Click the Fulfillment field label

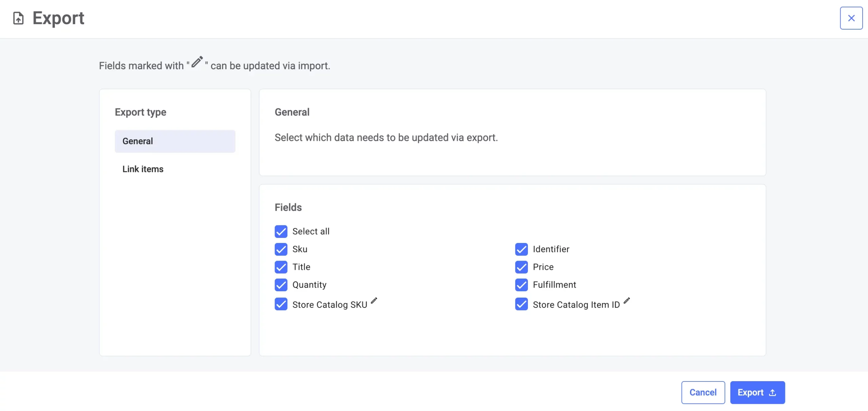(x=554, y=285)
